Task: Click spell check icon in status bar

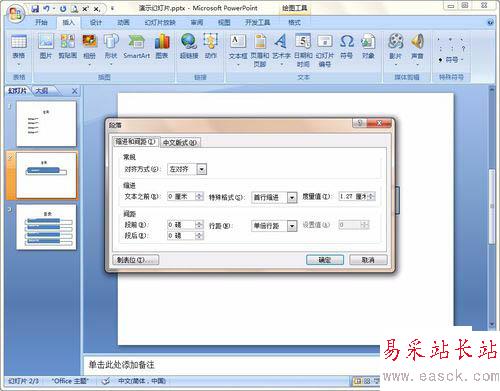Action: pyautogui.click(x=106, y=381)
